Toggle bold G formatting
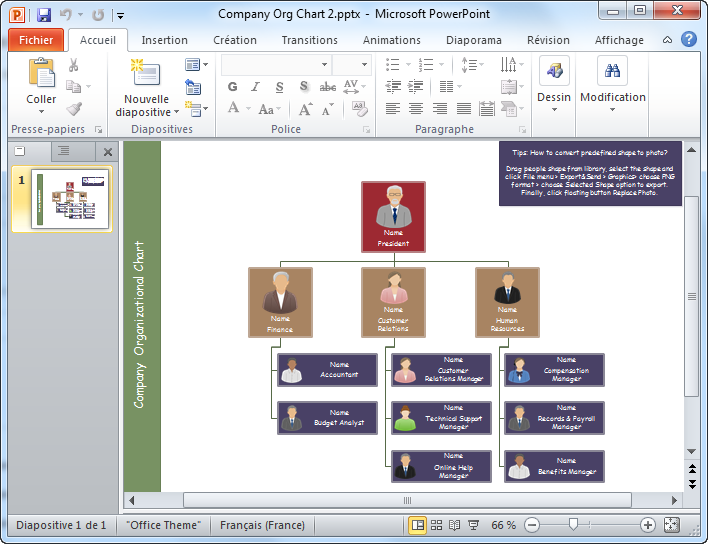Image resolution: width=708 pixels, height=544 pixels. click(x=233, y=87)
